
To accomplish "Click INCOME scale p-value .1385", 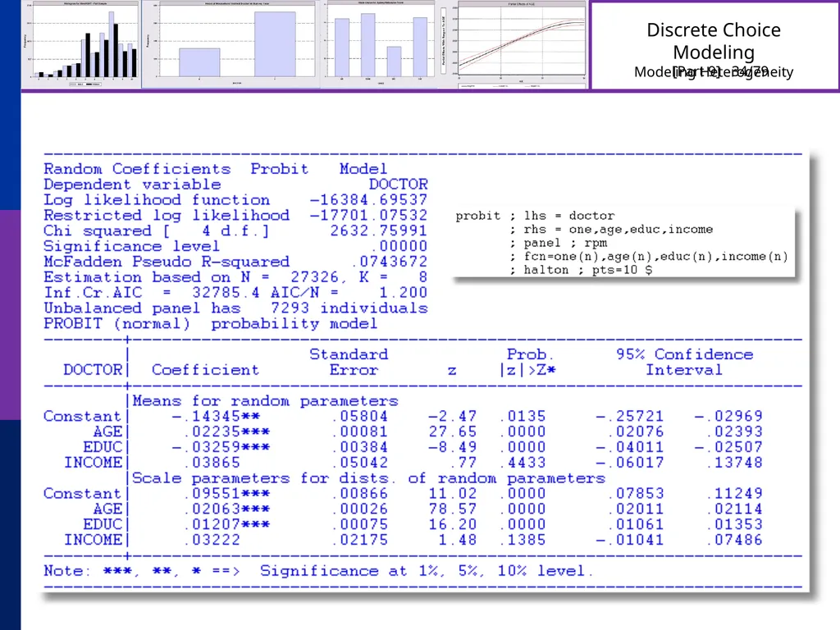I will click(523, 540).
